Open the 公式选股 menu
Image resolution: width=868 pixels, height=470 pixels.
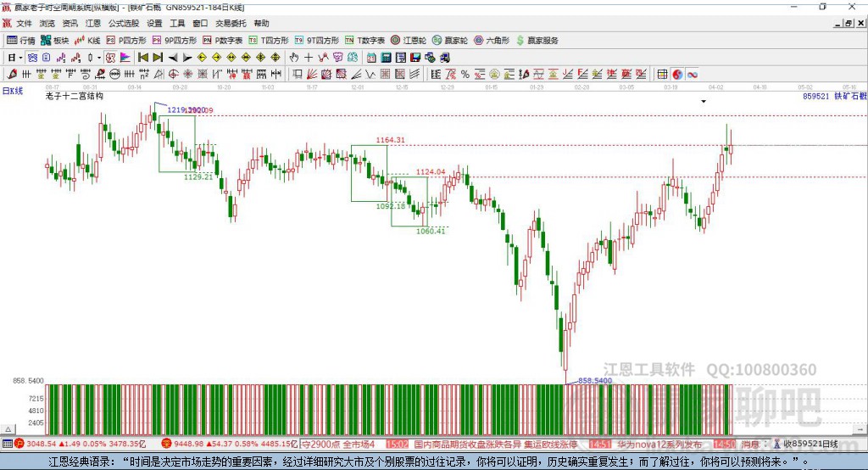point(123,24)
